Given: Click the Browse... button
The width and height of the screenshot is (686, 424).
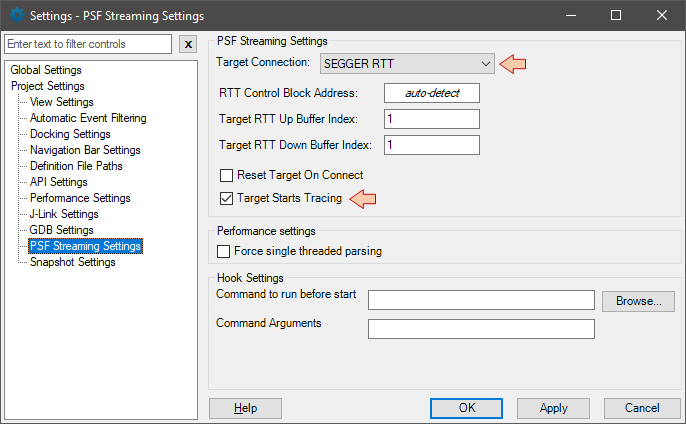Looking at the screenshot, I should 638,301.
